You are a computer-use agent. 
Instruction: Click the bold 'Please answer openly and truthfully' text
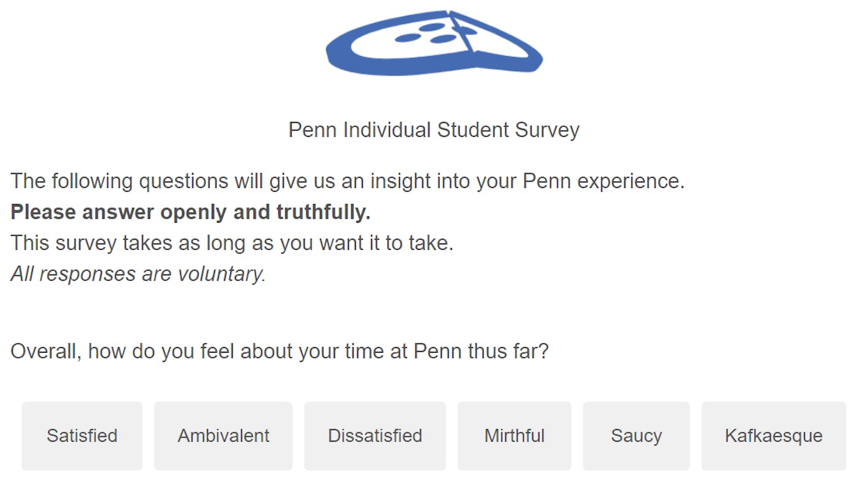click(190, 212)
